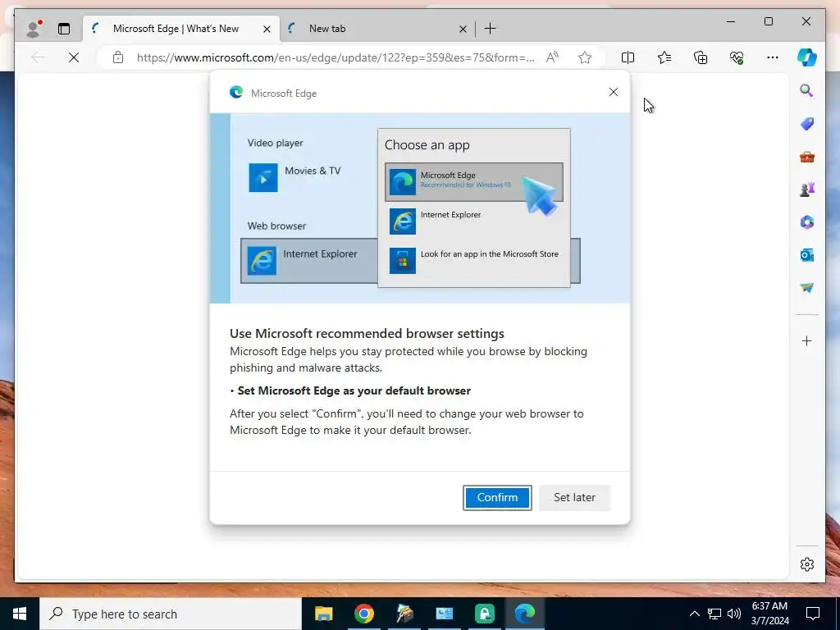840x630 pixels.
Task: Open sidebar Search icon
Action: pos(807,90)
